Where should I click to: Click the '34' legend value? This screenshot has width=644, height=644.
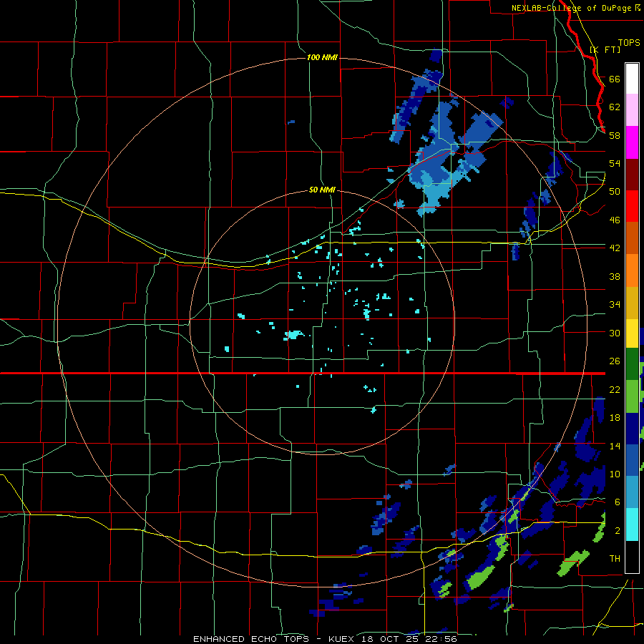pos(615,304)
